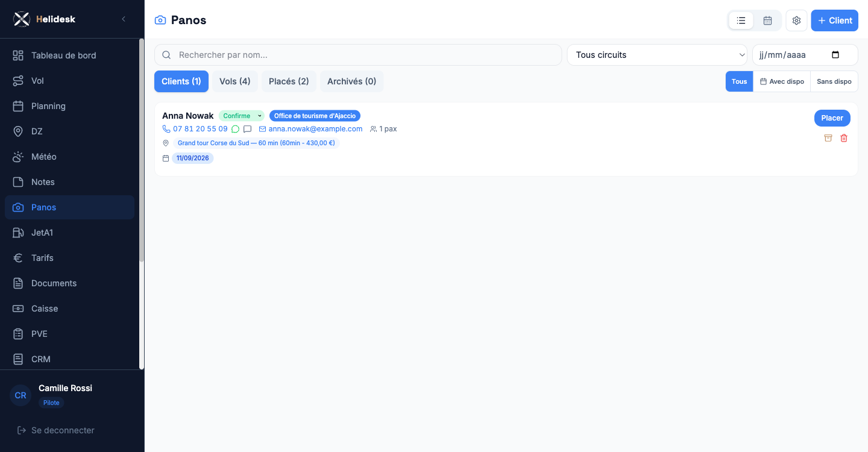
Task: Select the Vols (4) tab
Action: pos(235,81)
